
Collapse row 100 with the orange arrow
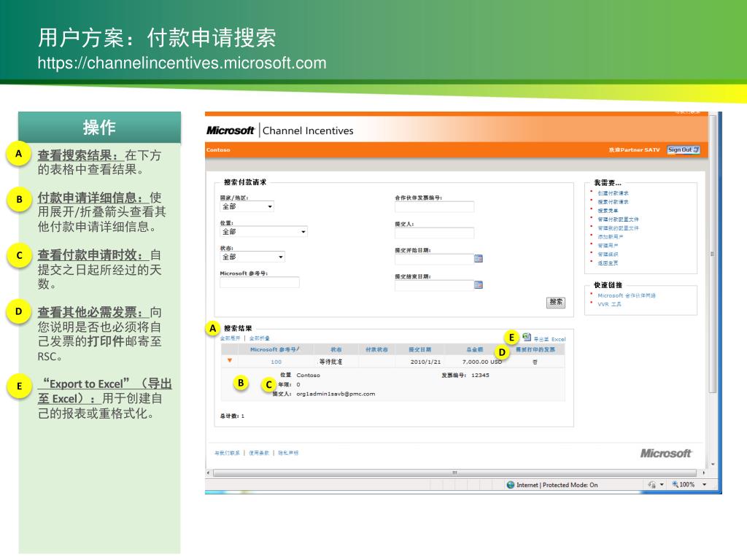230,360
